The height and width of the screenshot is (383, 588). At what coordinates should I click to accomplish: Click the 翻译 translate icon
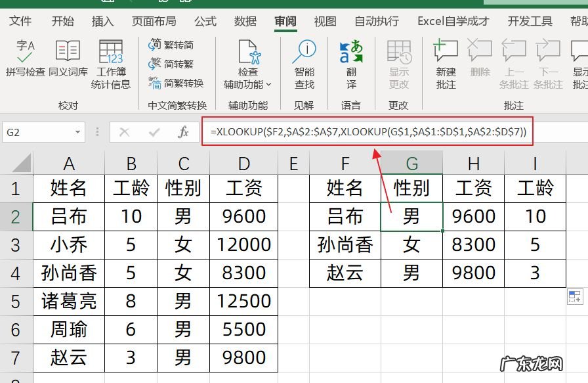click(x=351, y=53)
